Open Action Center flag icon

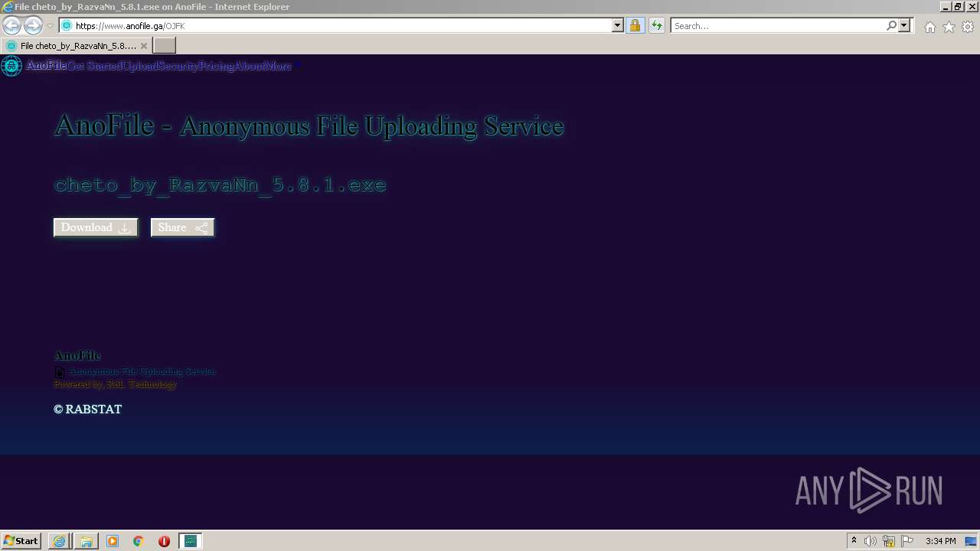coord(907,541)
